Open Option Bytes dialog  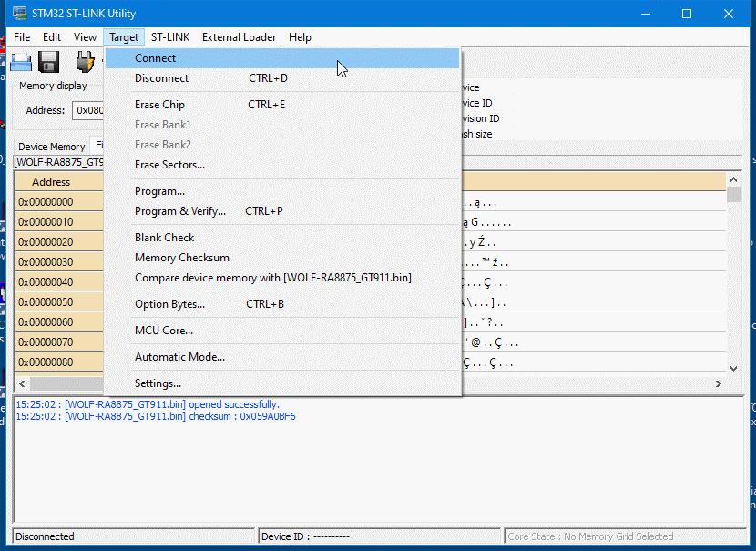[x=169, y=304]
